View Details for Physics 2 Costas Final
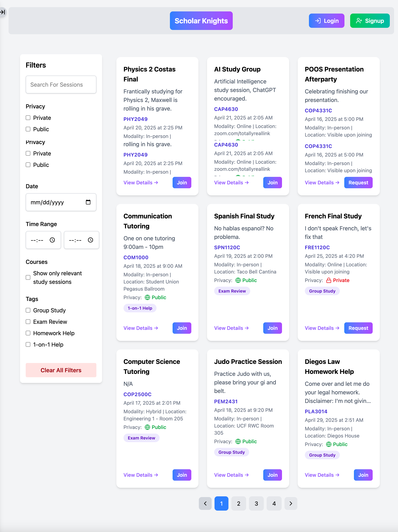The width and height of the screenshot is (398, 532). tap(141, 183)
